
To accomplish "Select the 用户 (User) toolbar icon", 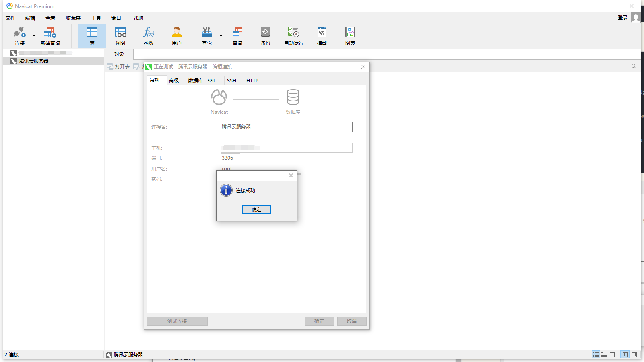I will click(x=177, y=36).
